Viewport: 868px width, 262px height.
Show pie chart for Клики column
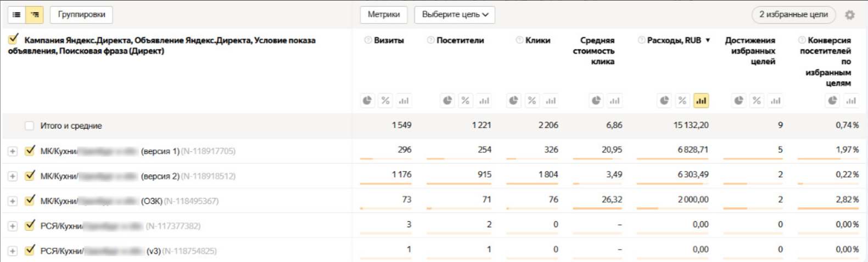click(x=513, y=100)
